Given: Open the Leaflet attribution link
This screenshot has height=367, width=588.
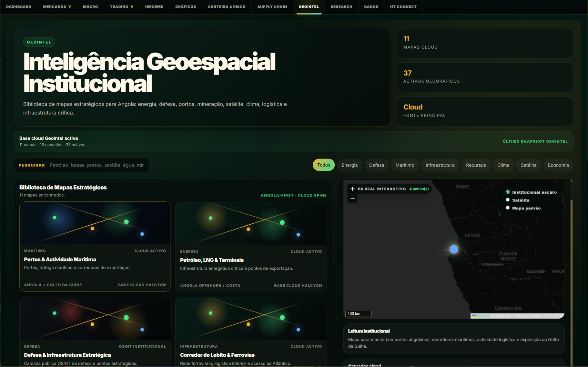Looking at the screenshot, I should click(483, 316).
